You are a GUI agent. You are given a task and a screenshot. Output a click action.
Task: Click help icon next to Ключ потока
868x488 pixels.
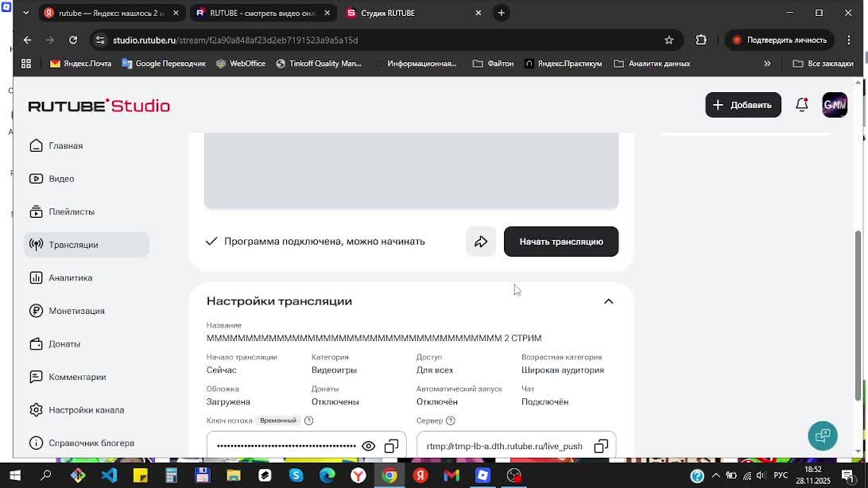[309, 420]
